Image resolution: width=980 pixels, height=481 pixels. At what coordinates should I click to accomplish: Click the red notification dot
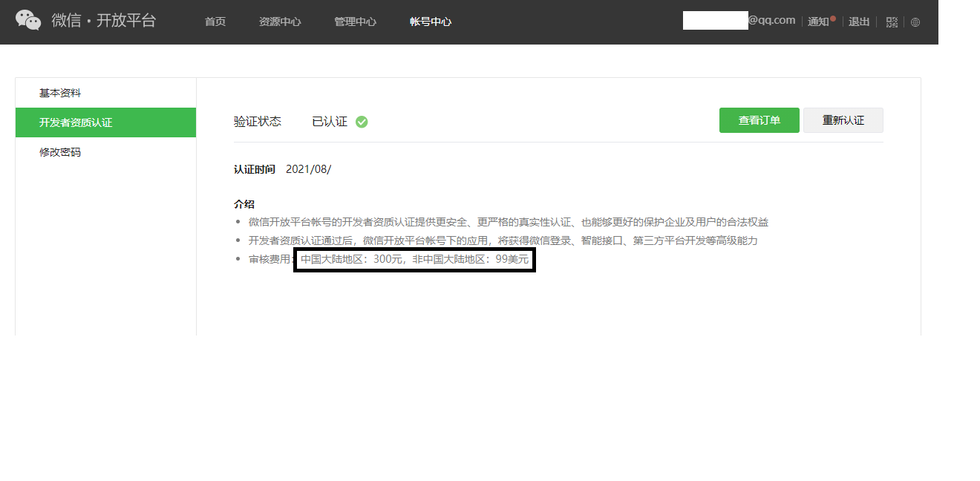pyautogui.click(x=833, y=18)
